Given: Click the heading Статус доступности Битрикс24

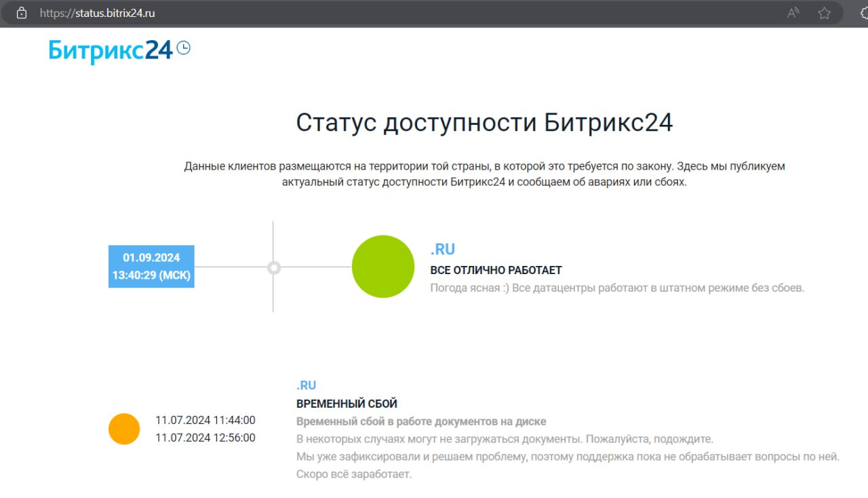Looking at the screenshot, I should pyautogui.click(x=484, y=123).
